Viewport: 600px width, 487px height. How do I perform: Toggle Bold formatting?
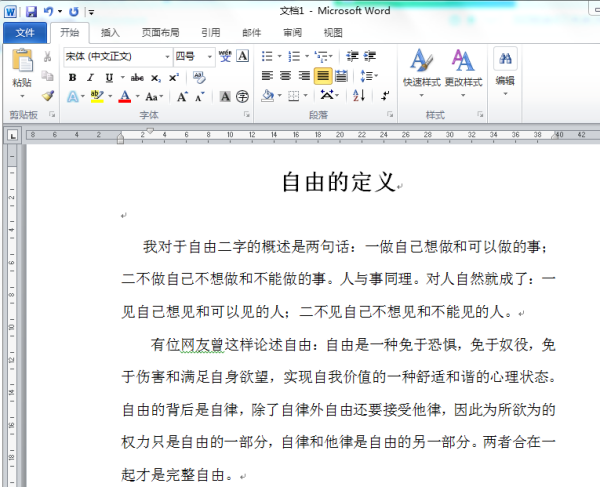(72, 78)
